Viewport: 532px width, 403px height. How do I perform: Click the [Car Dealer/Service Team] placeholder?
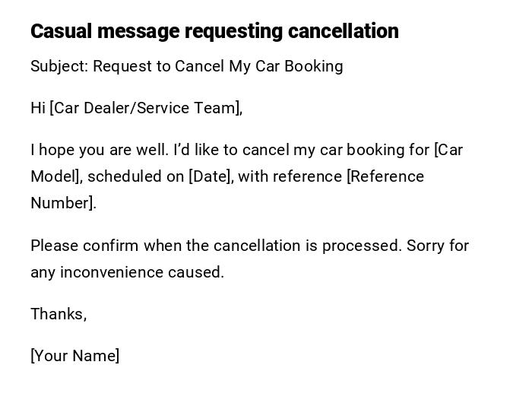point(145,108)
